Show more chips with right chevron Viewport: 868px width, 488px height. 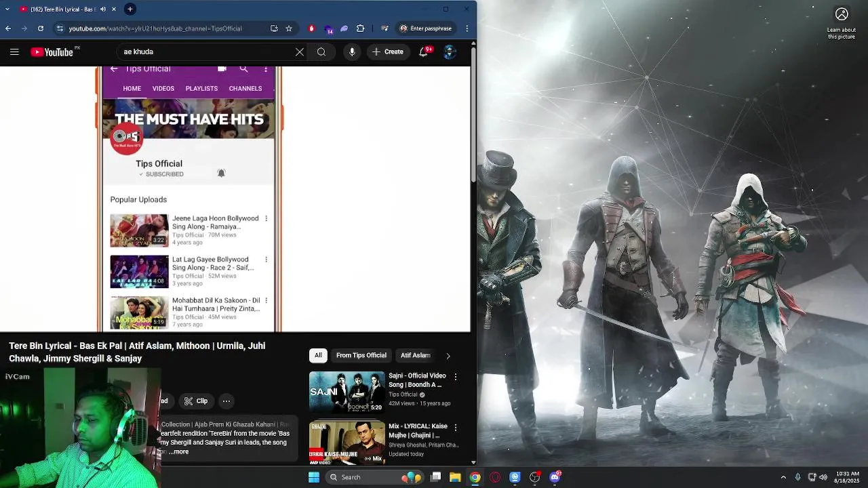(x=448, y=356)
